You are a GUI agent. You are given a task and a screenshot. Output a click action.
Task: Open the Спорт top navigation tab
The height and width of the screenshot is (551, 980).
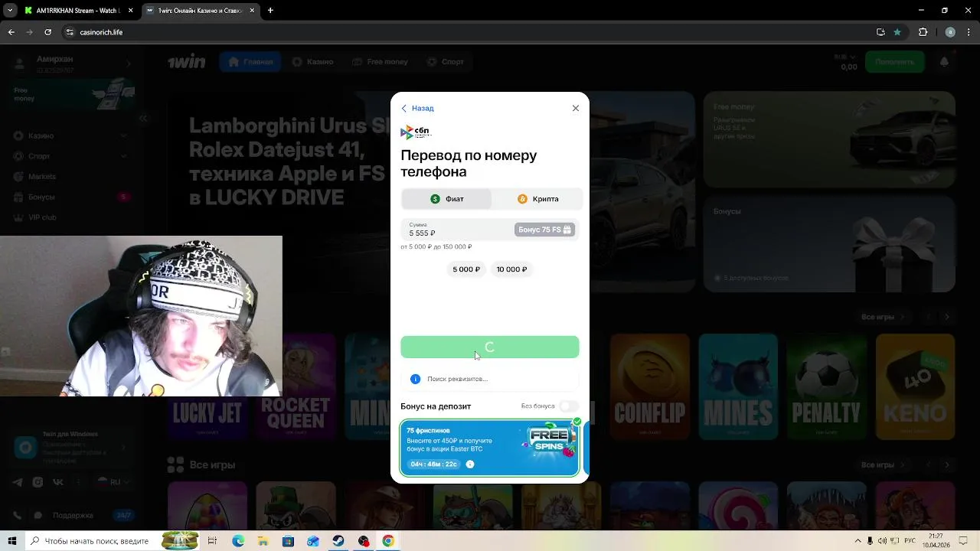pyautogui.click(x=446, y=62)
